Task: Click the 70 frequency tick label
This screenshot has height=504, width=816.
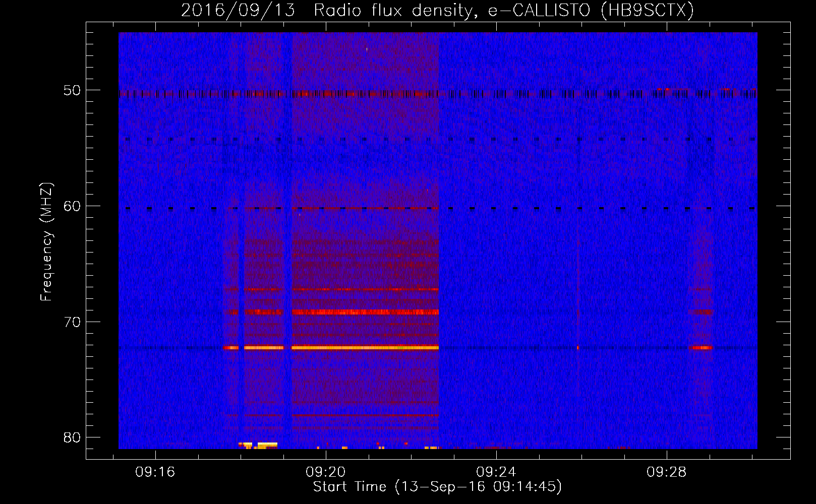Action: point(72,322)
